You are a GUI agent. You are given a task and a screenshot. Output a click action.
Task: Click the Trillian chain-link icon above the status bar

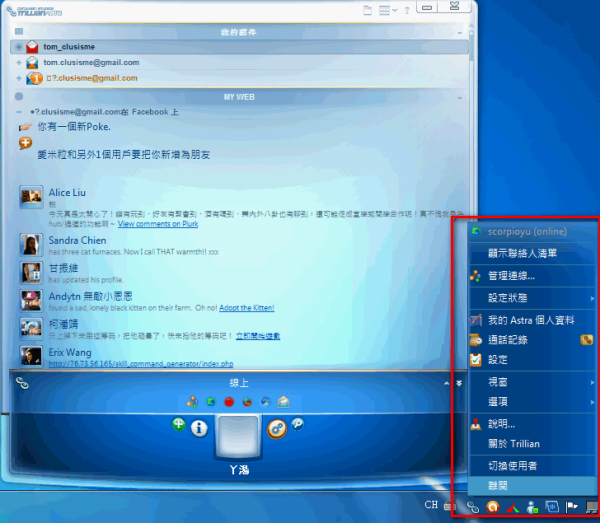22,383
